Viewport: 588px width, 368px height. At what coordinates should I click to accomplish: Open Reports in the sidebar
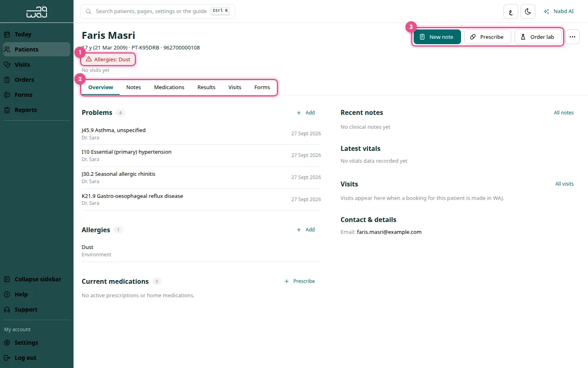37,110
